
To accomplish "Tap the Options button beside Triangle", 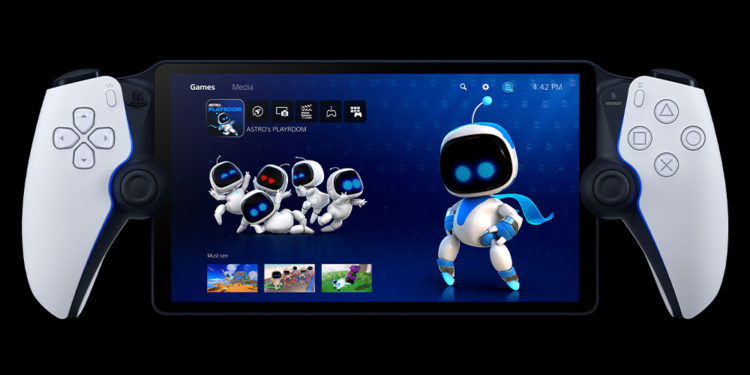I will pyautogui.click(x=639, y=98).
